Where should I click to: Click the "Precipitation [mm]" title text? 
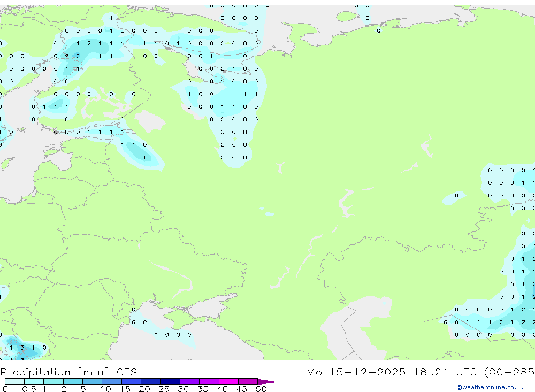(x=55, y=372)
